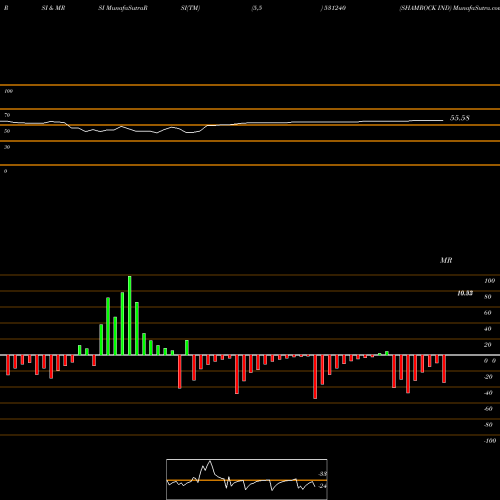This screenshot has width=500, height=500.
Task: Click '20' on the MR right axis
Action: [x=488, y=345]
